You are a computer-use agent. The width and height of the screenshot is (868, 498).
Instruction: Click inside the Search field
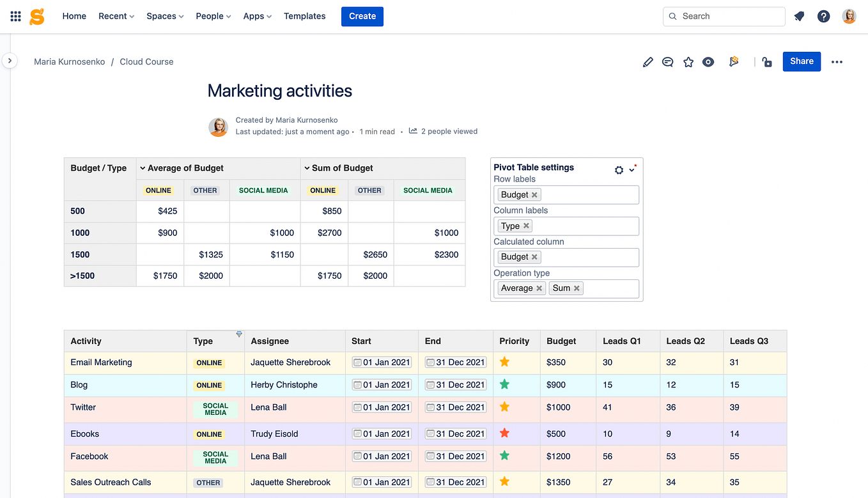coord(724,16)
